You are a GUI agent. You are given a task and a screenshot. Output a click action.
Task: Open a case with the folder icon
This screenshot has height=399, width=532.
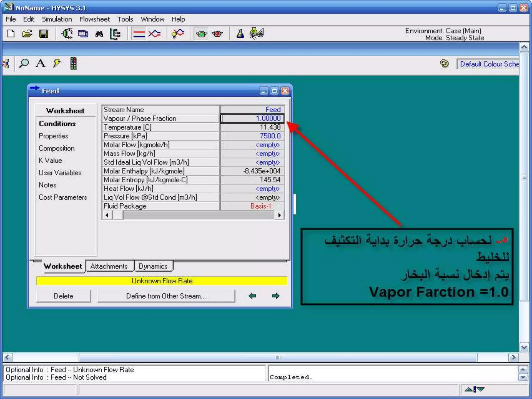click(27, 34)
